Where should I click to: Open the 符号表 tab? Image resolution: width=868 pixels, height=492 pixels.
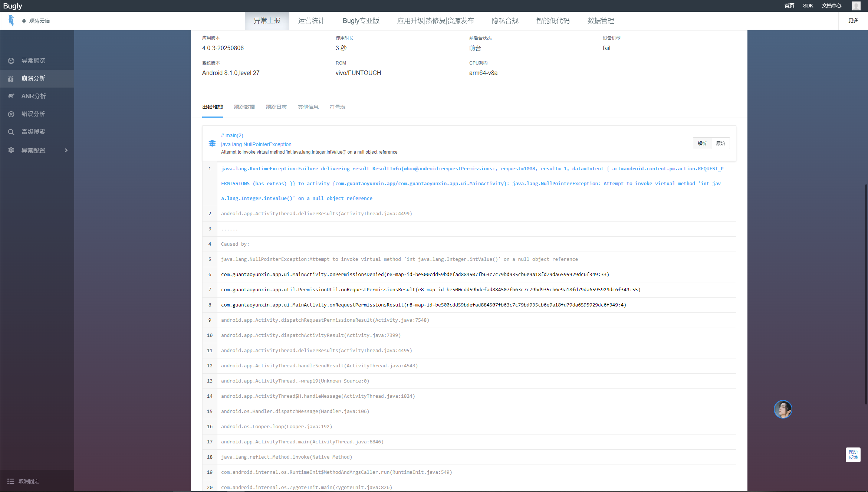[x=337, y=107]
